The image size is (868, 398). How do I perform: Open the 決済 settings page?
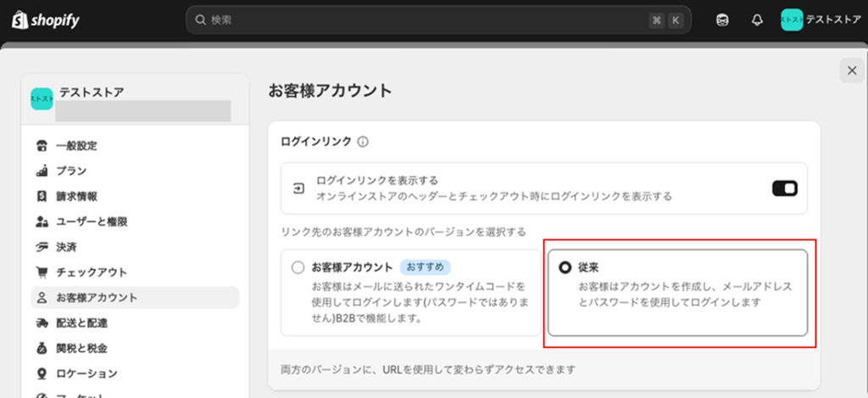coord(66,247)
